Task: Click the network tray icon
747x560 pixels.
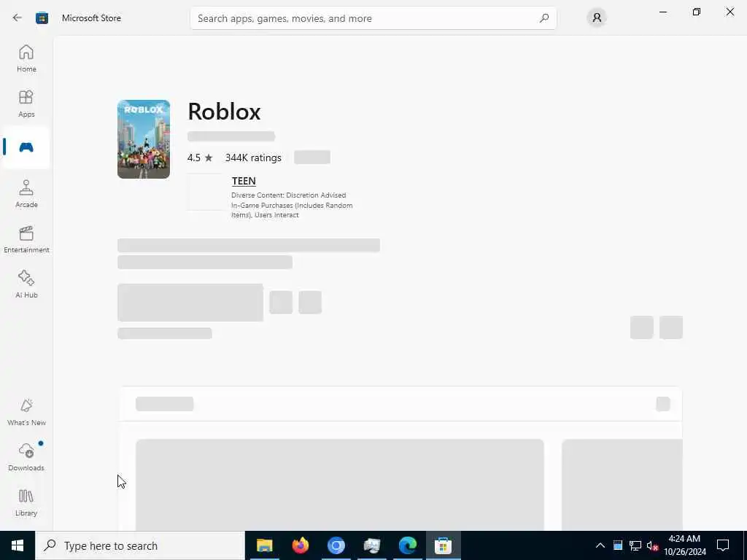Action: pyautogui.click(x=635, y=545)
